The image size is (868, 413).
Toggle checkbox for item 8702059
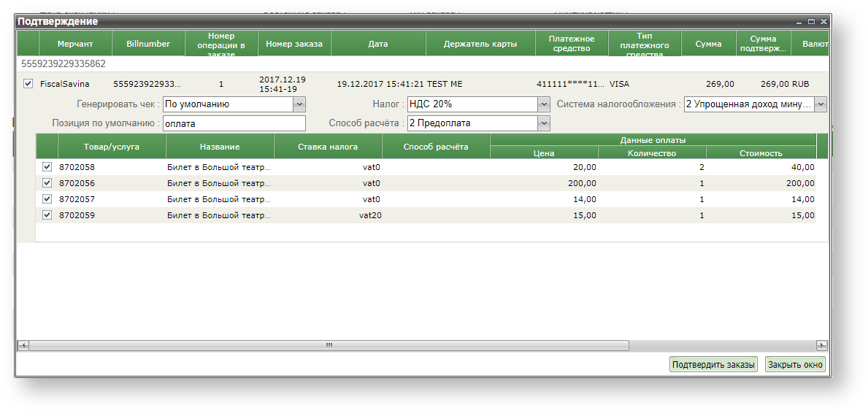coord(47,215)
